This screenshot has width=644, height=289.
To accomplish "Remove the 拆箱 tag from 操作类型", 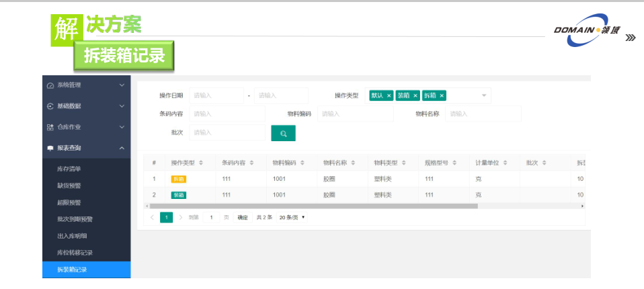I will [x=442, y=95].
